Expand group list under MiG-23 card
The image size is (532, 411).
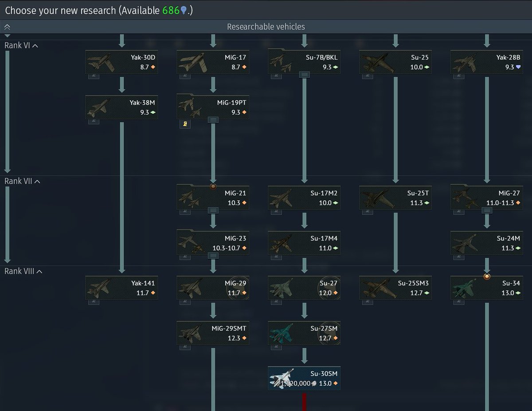pyautogui.click(x=213, y=256)
